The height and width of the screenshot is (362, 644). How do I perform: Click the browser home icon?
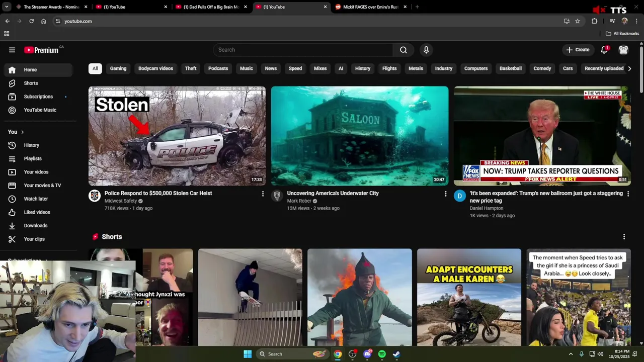coord(43,21)
